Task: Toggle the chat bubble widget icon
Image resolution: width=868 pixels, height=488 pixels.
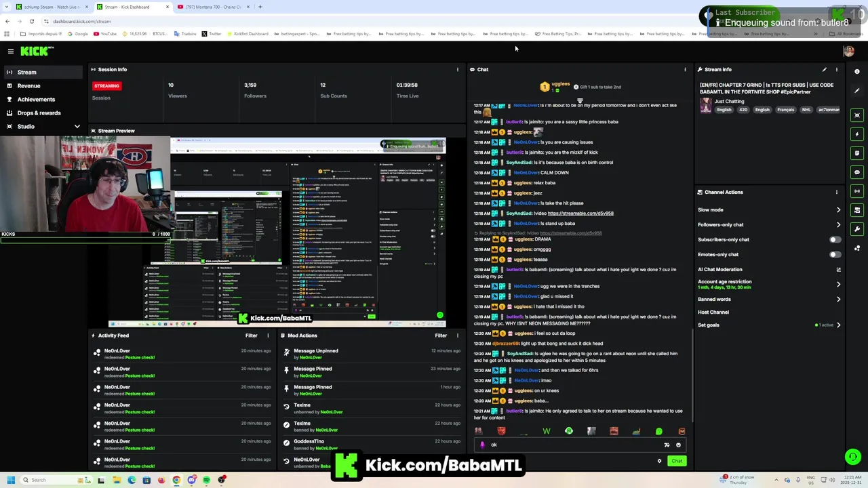Action: [x=857, y=172]
